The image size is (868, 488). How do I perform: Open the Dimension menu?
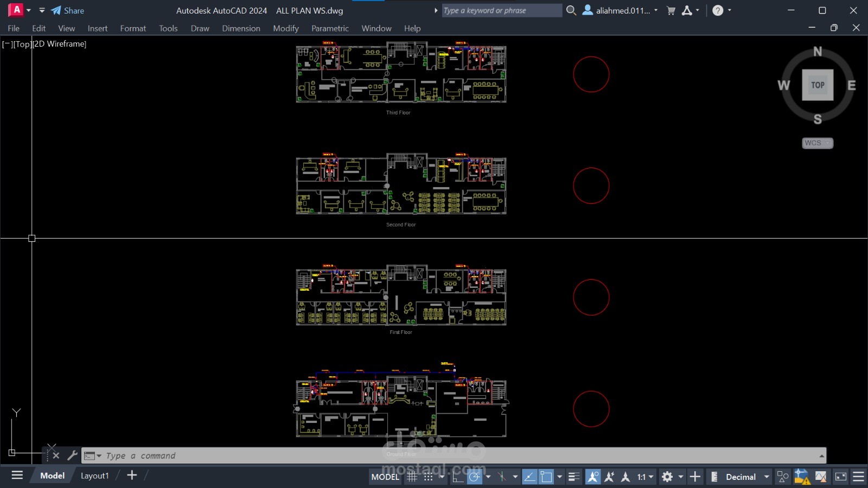pyautogui.click(x=241, y=28)
